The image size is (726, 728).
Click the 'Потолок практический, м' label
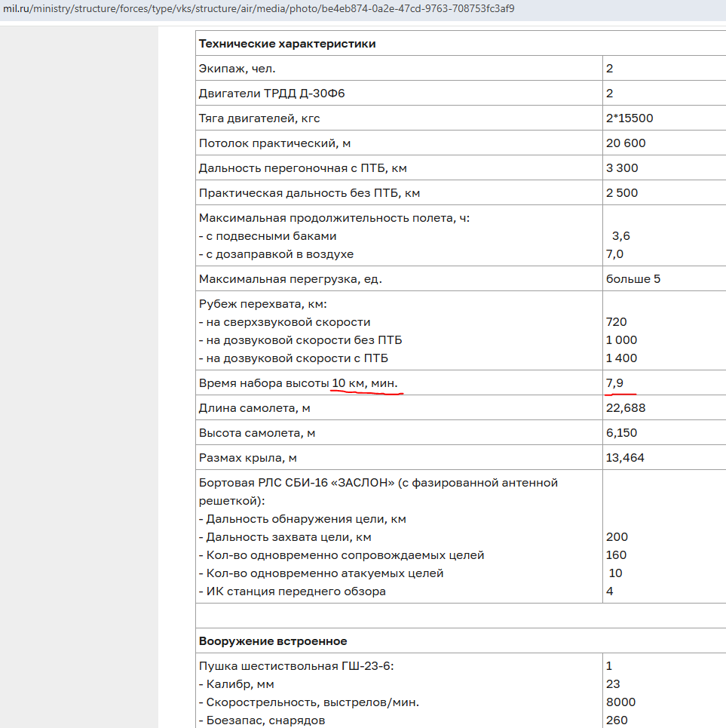(x=274, y=143)
